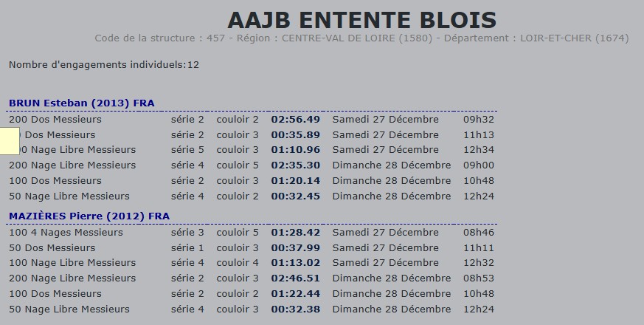Select the 200 Dos Messieurs event row
Image resolution: width=644 pixels, height=325 pixels.
pyautogui.click(x=55, y=119)
